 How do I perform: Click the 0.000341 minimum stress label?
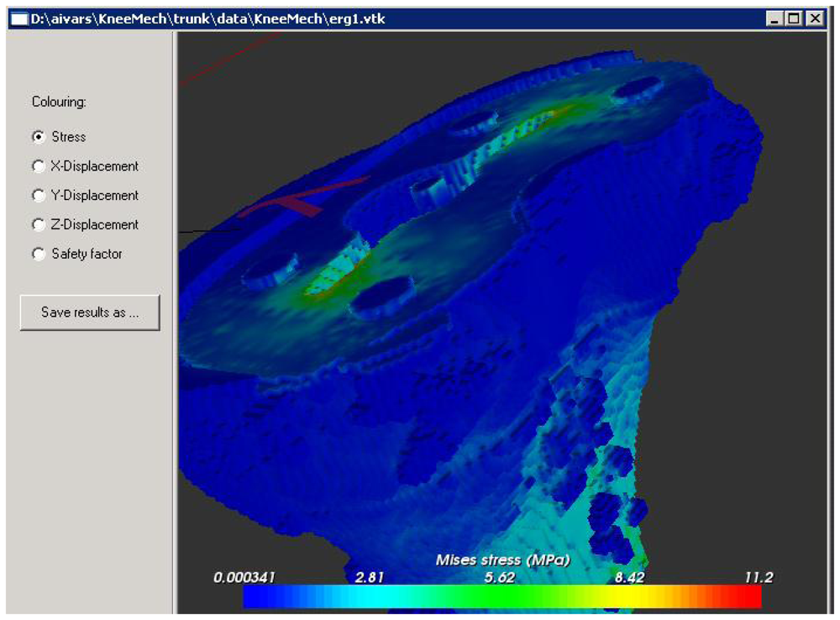pyautogui.click(x=244, y=577)
